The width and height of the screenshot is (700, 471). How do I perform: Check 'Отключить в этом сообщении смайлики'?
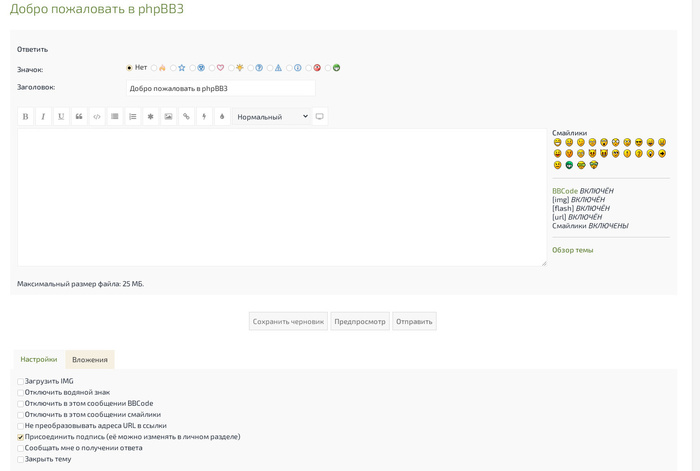[x=20, y=415]
